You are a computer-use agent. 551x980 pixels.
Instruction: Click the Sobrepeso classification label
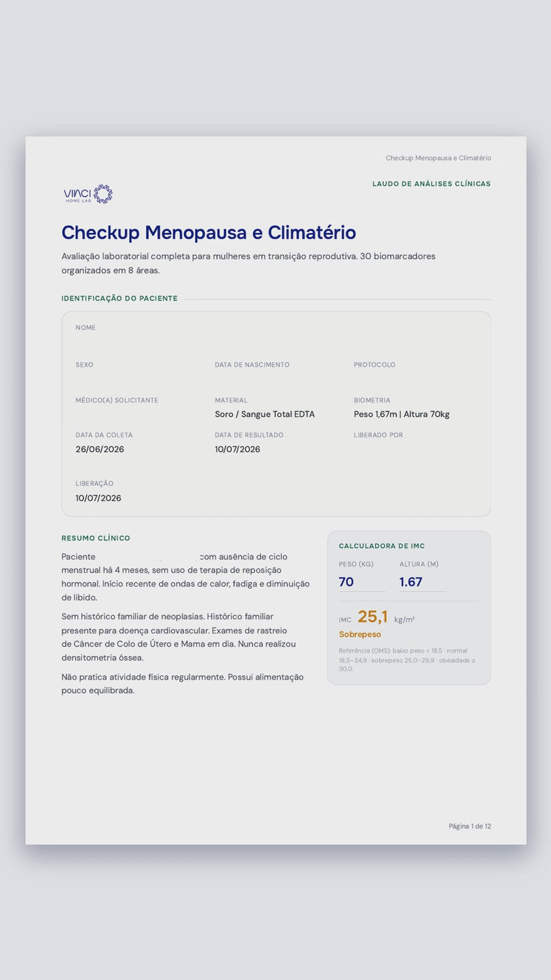tap(360, 635)
